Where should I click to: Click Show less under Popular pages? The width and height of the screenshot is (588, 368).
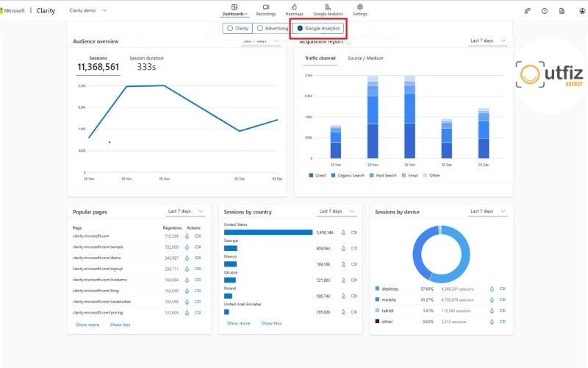coord(120,325)
